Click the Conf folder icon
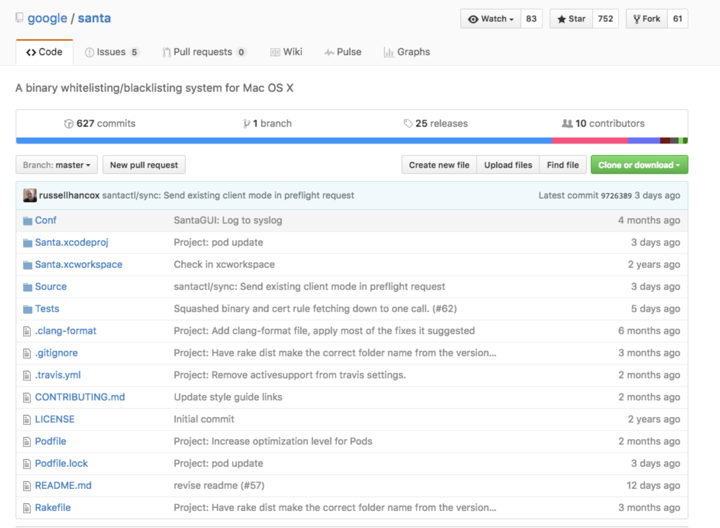720x528 pixels. coord(27,220)
